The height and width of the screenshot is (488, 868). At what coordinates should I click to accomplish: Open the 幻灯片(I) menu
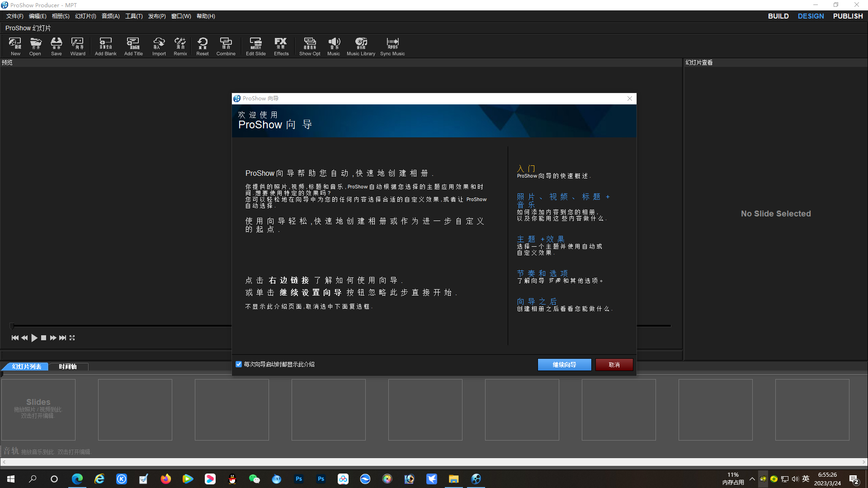pos(85,16)
